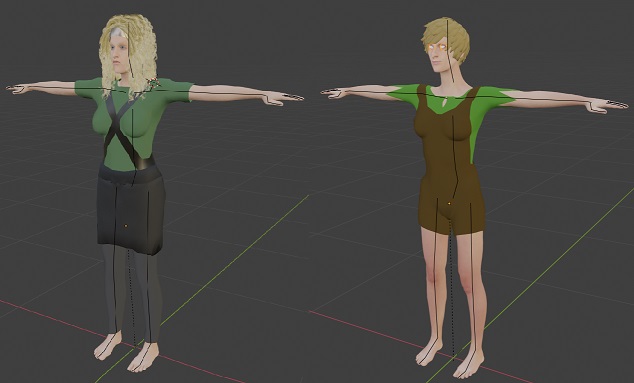Select the black crossed chest straps
This screenshot has height=383, width=634.
pos(120,129)
